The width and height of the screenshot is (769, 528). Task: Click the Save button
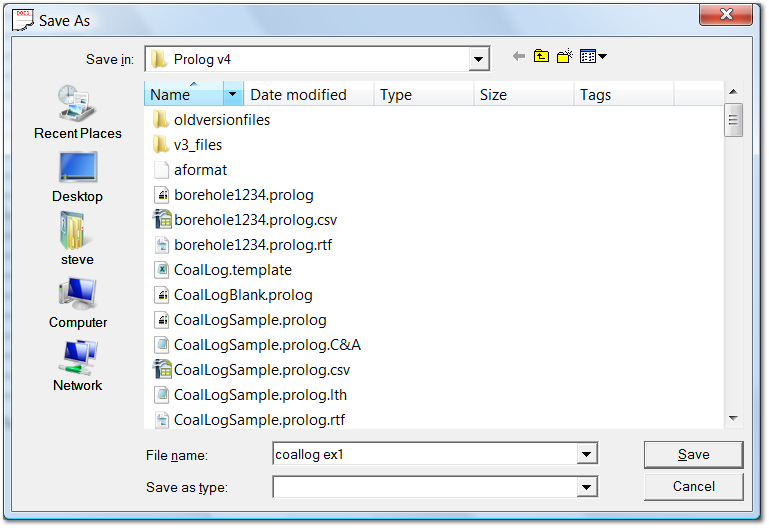693,455
